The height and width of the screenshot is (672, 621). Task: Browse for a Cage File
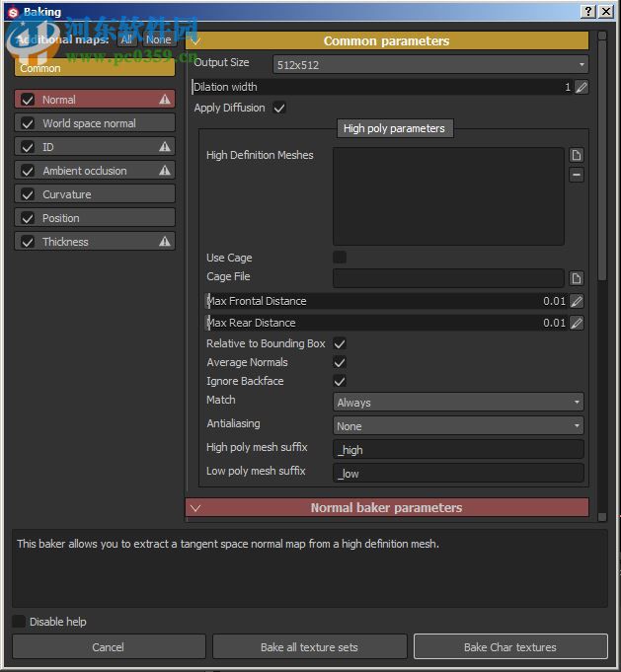[577, 278]
